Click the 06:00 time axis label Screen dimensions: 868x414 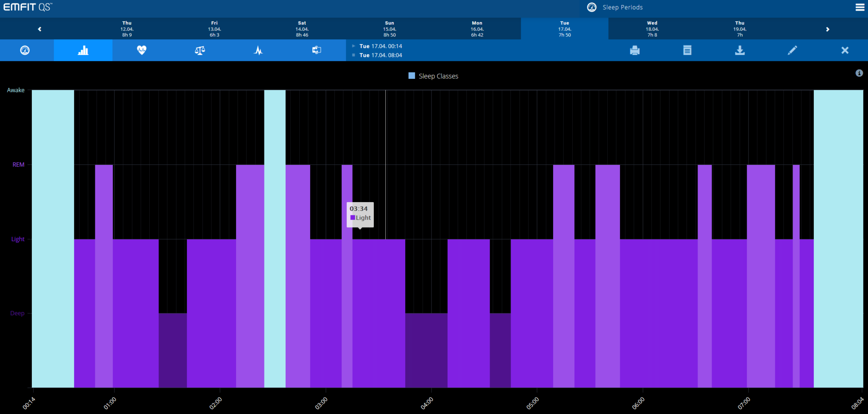638,403
